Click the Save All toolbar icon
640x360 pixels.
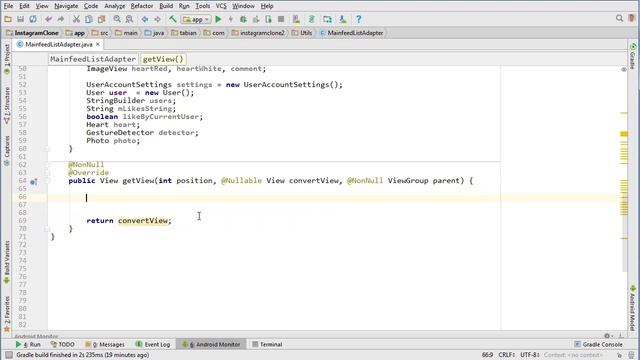20,19
